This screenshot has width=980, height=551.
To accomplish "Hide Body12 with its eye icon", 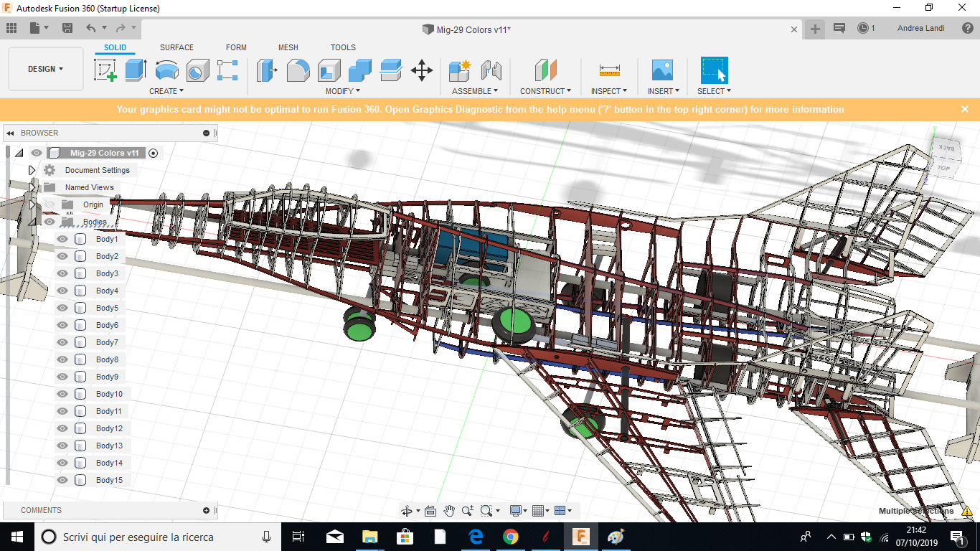I will (62, 428).
